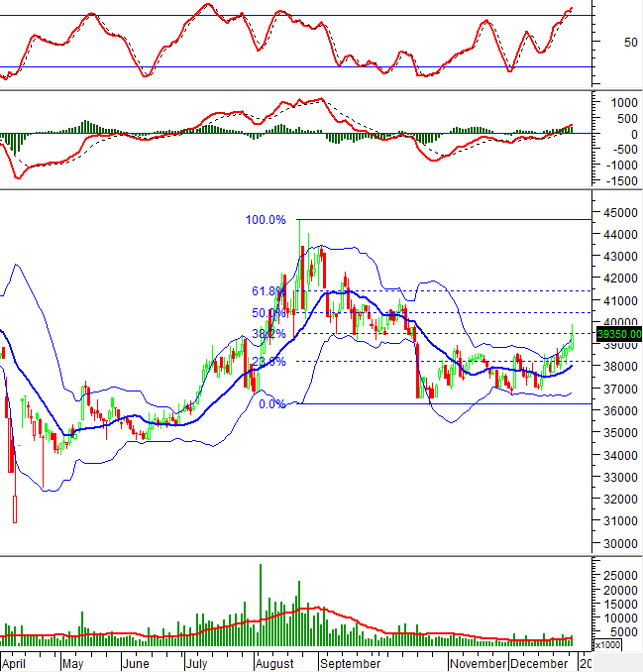Screen dimensions: 643x672
Task: Click November on the date axis
Action: [478, 662]
